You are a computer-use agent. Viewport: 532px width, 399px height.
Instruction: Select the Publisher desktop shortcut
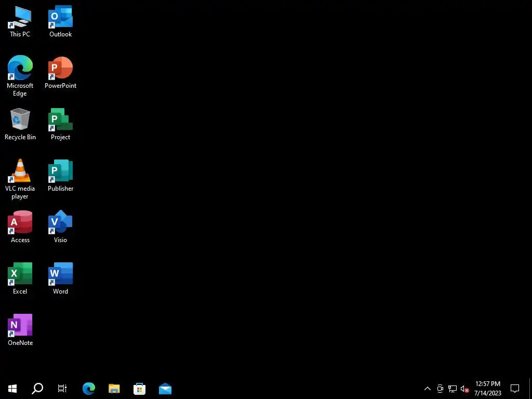pos(60,176)
